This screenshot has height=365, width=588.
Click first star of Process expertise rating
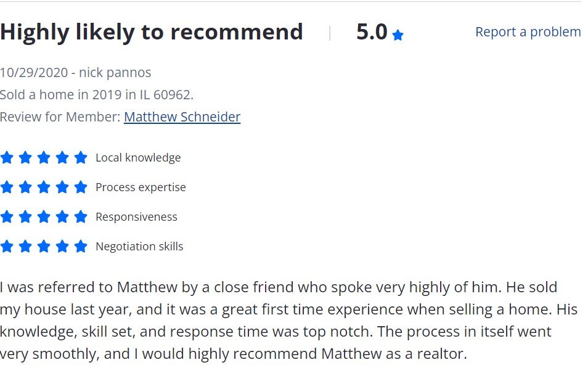7,187
